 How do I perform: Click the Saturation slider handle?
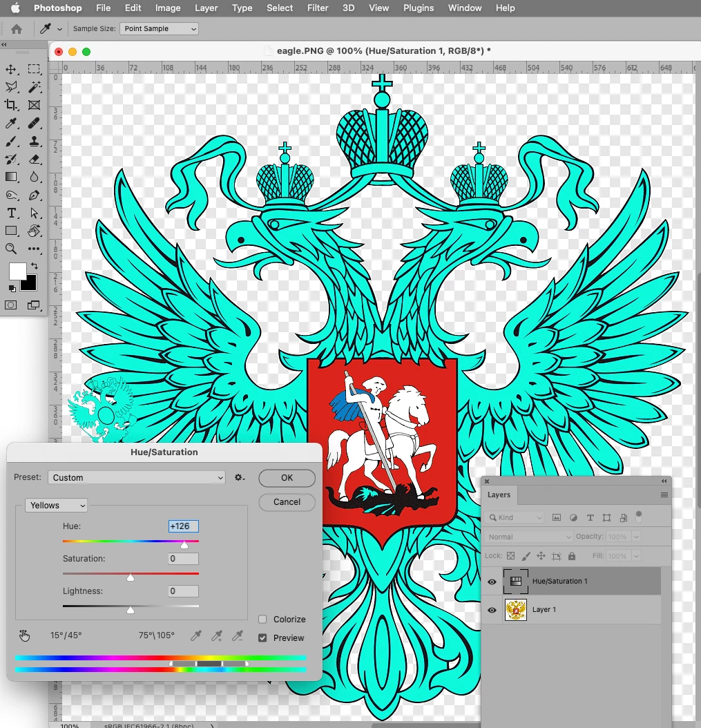coord(131,577)
